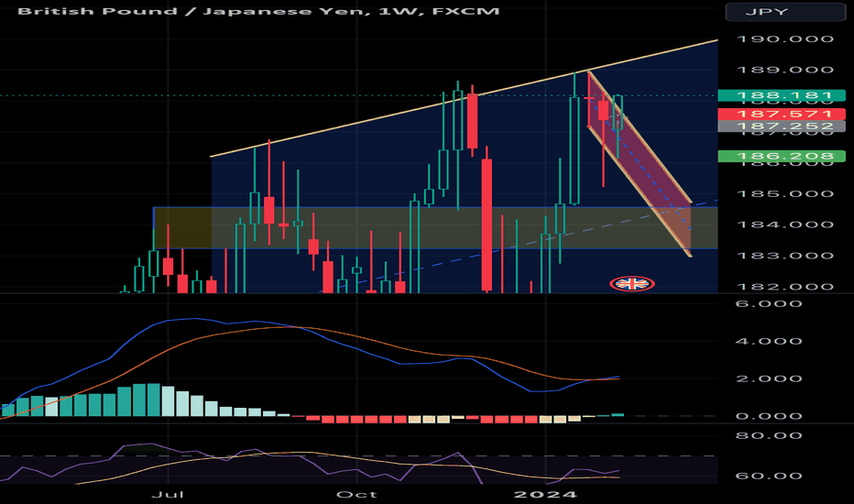Click the 60.00 RSI scale value
Image resolution: width=854 pixels, height=504 pixels.
coord(769,476)
